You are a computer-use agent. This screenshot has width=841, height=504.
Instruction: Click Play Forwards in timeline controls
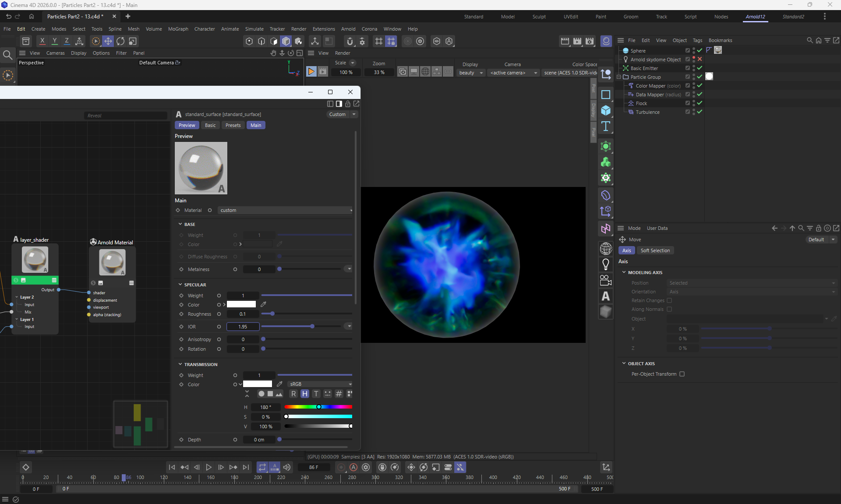click(208, 467)
